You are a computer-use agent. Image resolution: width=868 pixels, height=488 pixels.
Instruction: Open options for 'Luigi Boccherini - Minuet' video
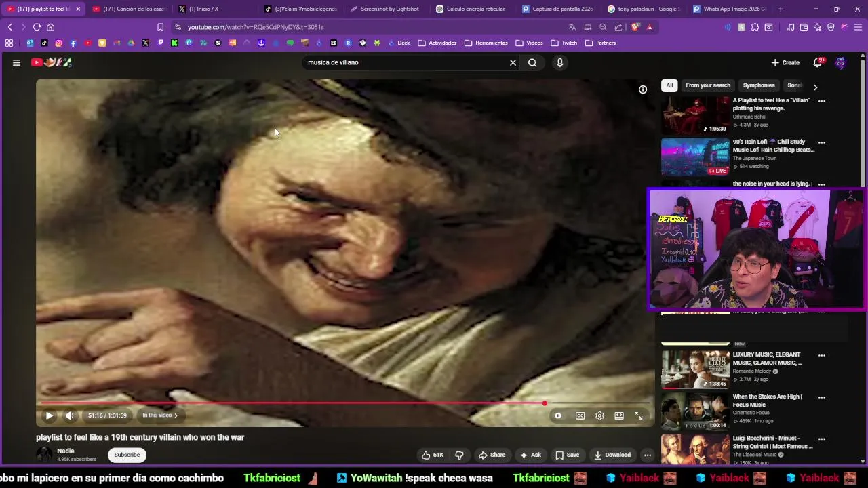pos(822,439)
